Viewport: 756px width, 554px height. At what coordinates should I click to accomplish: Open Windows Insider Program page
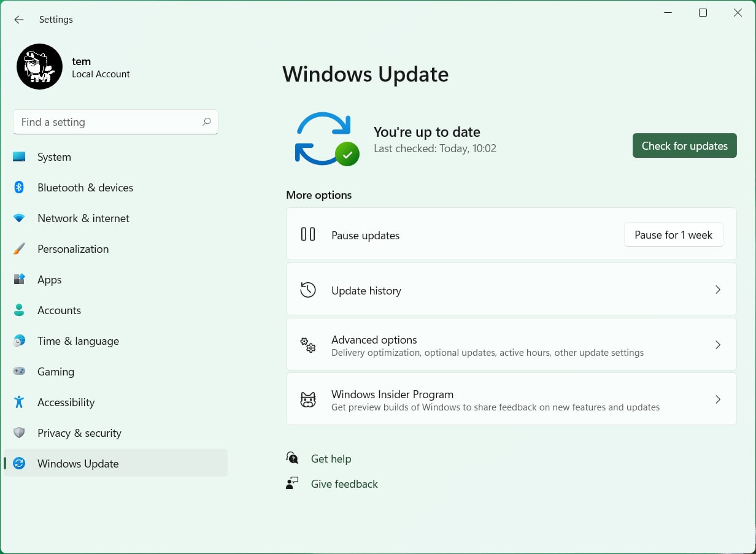click(511, 399)
